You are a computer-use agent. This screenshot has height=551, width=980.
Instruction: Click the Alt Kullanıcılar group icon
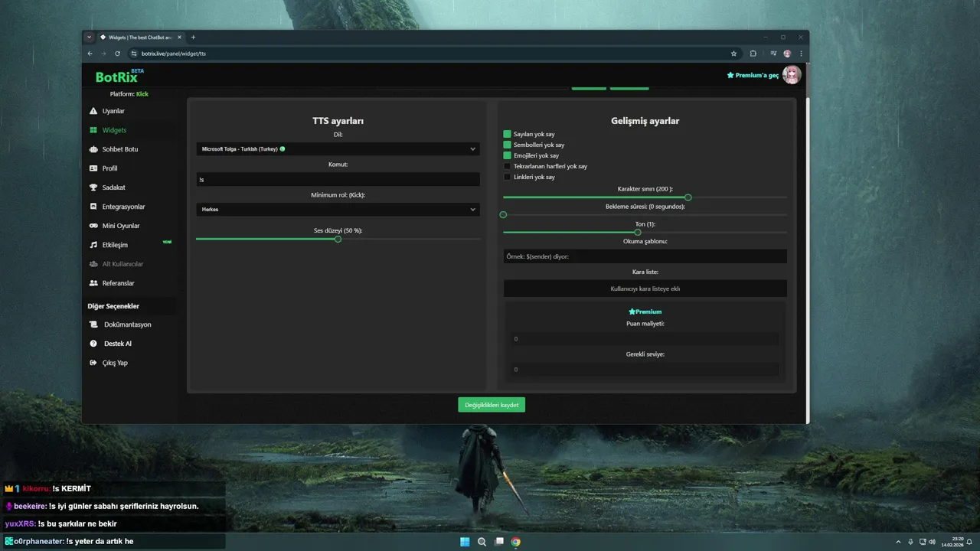click(93, 264)
